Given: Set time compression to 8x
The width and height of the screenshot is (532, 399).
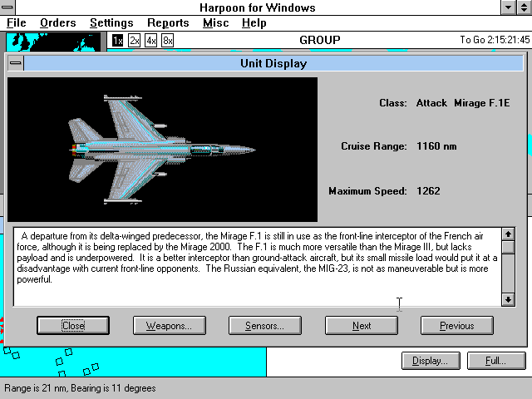Looking at the screenshot, I should pos(168,41).
